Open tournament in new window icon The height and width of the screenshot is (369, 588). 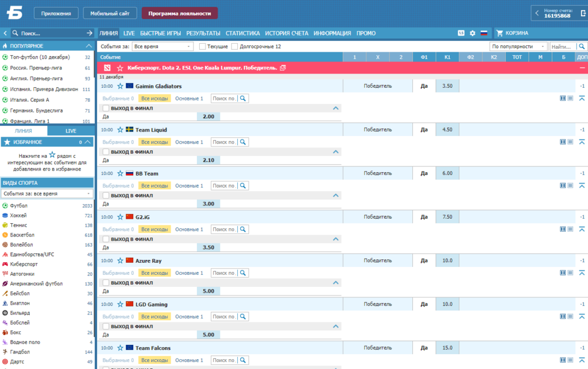[x=283, y=68]
